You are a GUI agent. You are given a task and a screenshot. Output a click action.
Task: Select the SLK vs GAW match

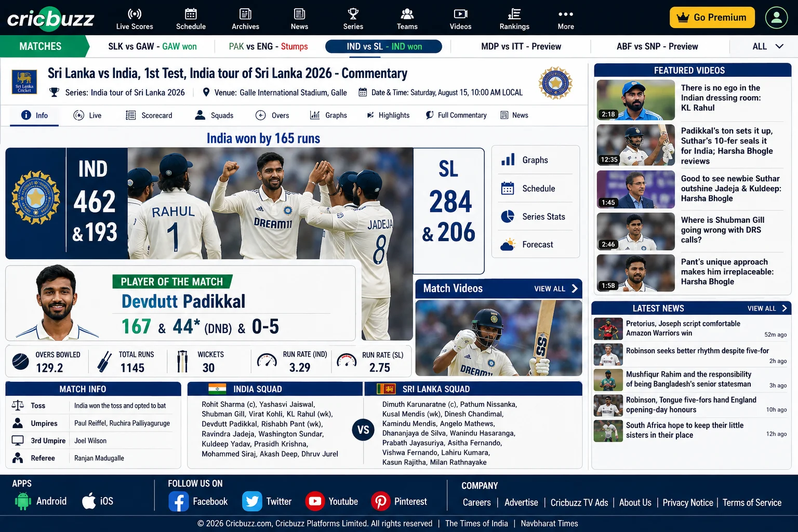click(152, 46)
